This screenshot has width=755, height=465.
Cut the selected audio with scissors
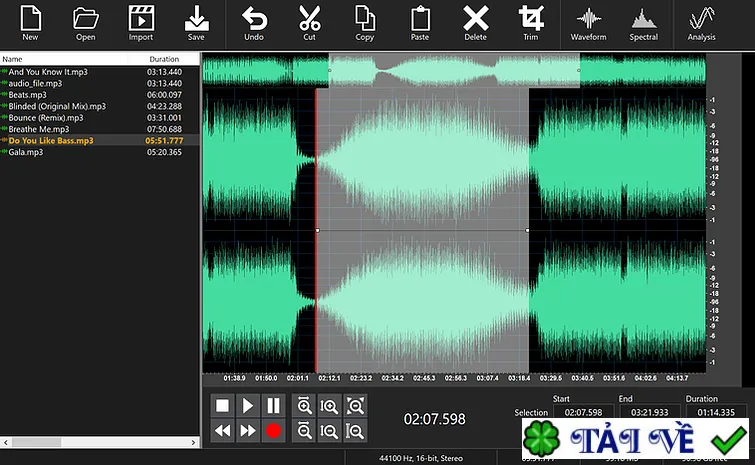pyautogui.click(x=310, y=23)
